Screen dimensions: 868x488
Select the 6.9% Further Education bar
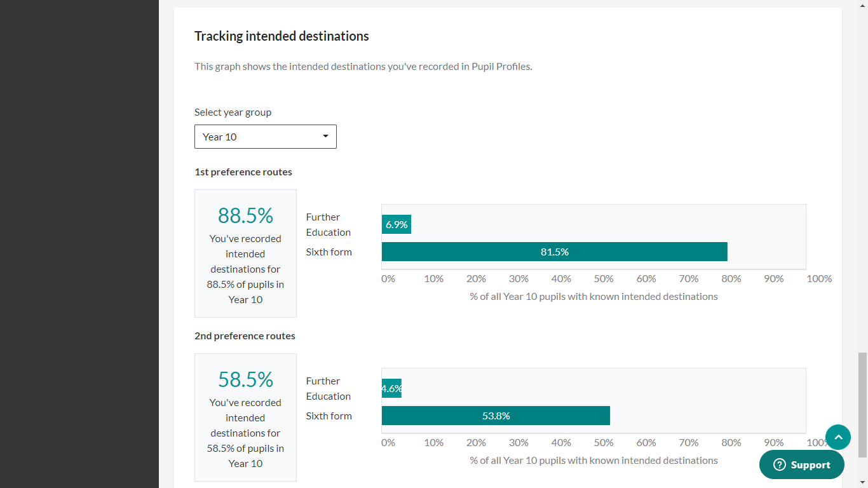coord(397,224)
